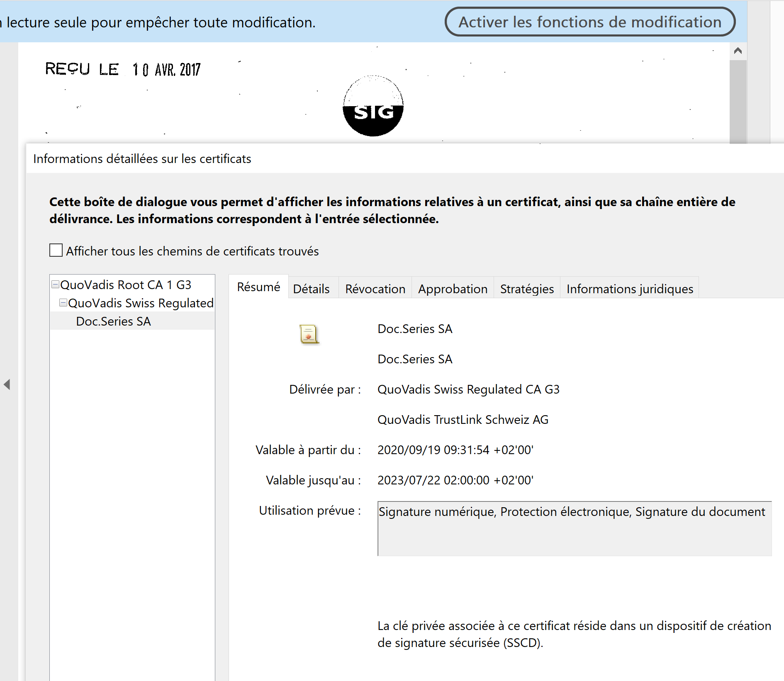This screenshot has height=681, width=784.
Task: Toggle Afficher tous les chemins de certificats trouvés
Action: click(x=56, y=251)
